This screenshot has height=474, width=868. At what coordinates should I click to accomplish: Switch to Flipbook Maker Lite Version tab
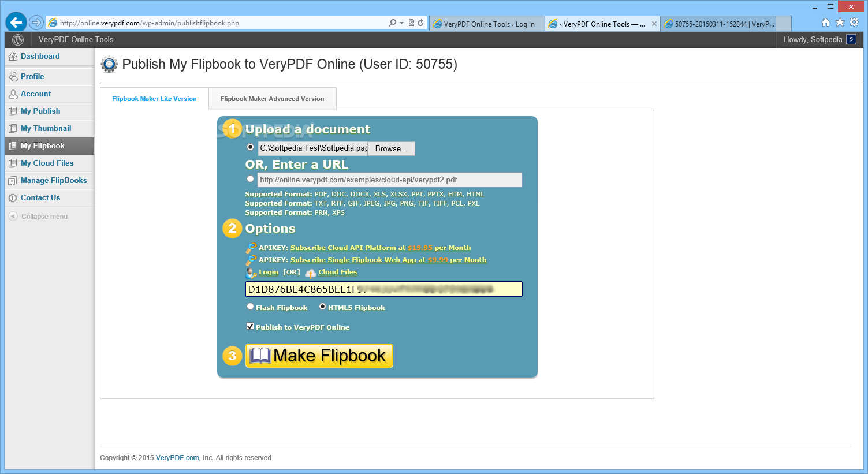154,99
